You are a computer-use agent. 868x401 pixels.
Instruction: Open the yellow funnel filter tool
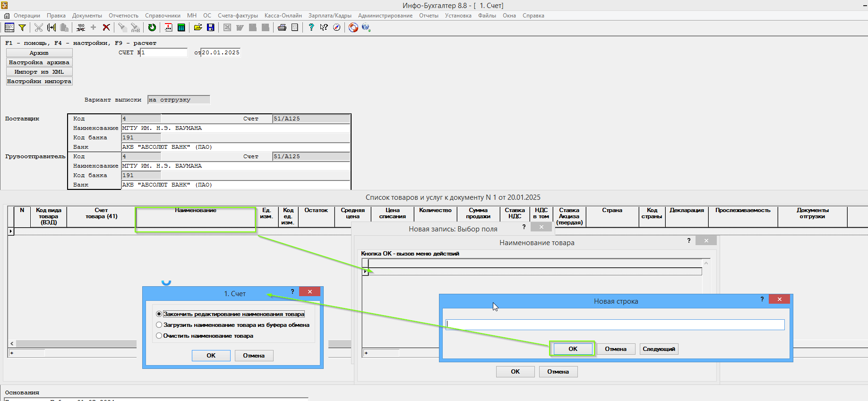click(22, 27)
